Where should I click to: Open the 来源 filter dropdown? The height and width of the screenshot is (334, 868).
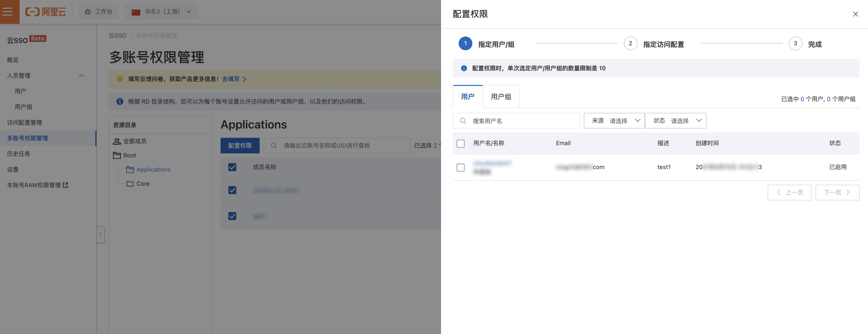point(614,121)
